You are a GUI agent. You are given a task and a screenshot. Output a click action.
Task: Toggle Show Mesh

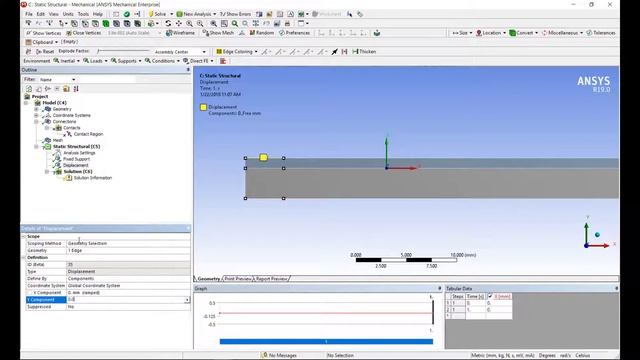point(218,33)
